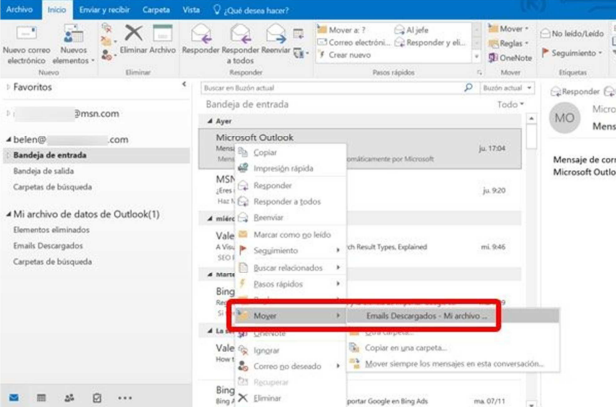The height and width of the screenshot is (407, 616).
Task: Click the Nuevo correo electrónico icon
Action: 28,40
